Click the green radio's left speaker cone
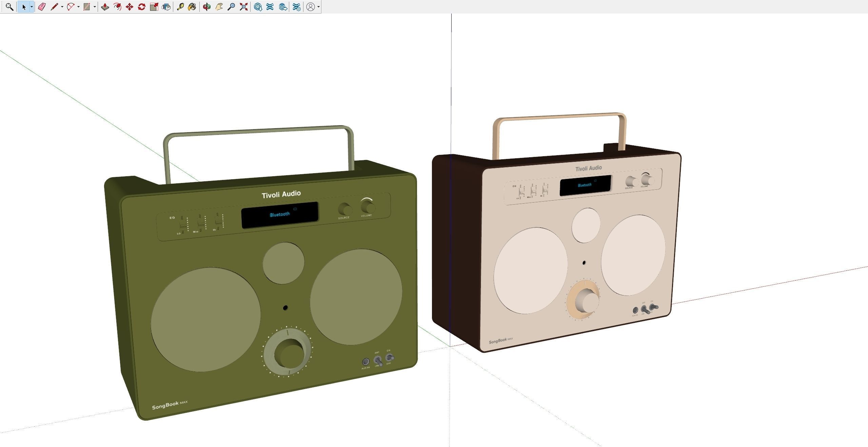The height and width of the screenshot is (447, 868). [206, 320]
